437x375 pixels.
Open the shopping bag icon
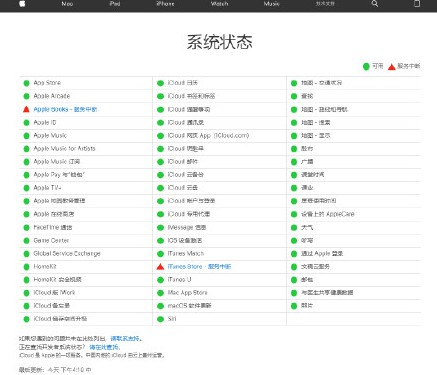tap(417, 4)
